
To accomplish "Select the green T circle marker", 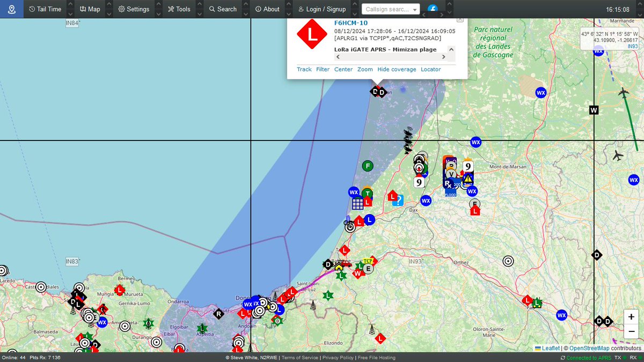I will tap(367, 194).
